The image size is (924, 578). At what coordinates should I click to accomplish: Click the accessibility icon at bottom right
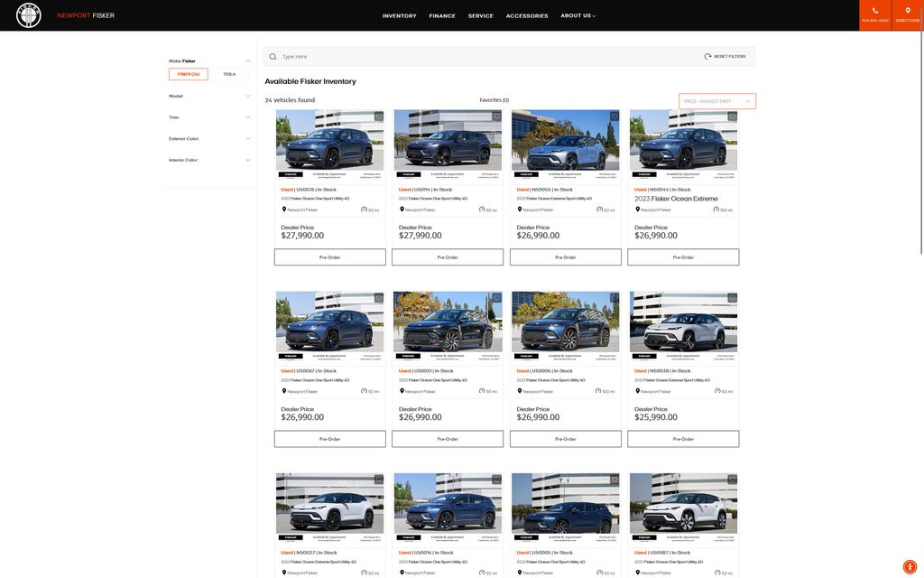pyautogui.click(x=910, y=567)
